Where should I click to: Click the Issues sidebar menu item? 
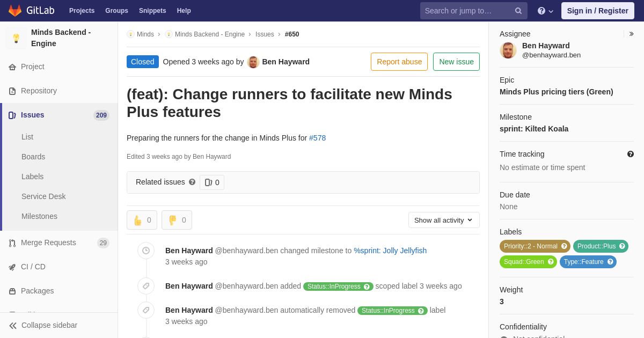tap(59, 115)
